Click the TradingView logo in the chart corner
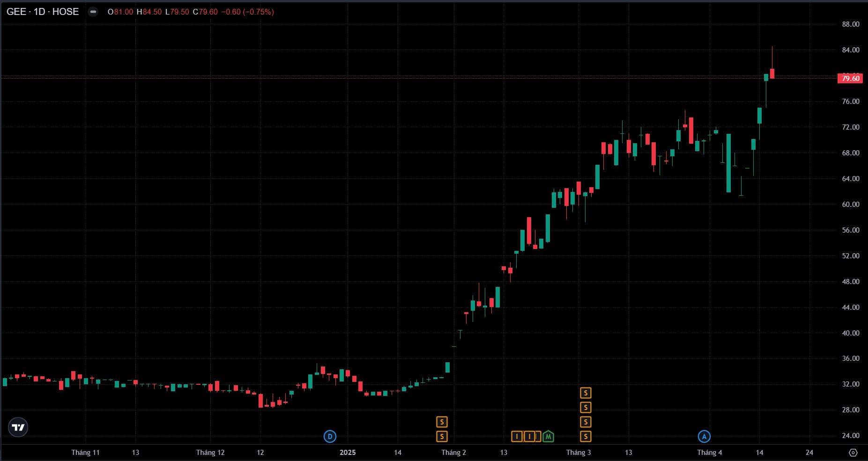Screen dimensions: 868x461 point(18,427)
